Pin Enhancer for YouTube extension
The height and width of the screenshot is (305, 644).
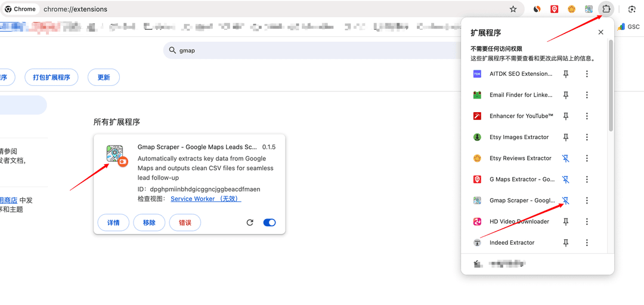565,116
